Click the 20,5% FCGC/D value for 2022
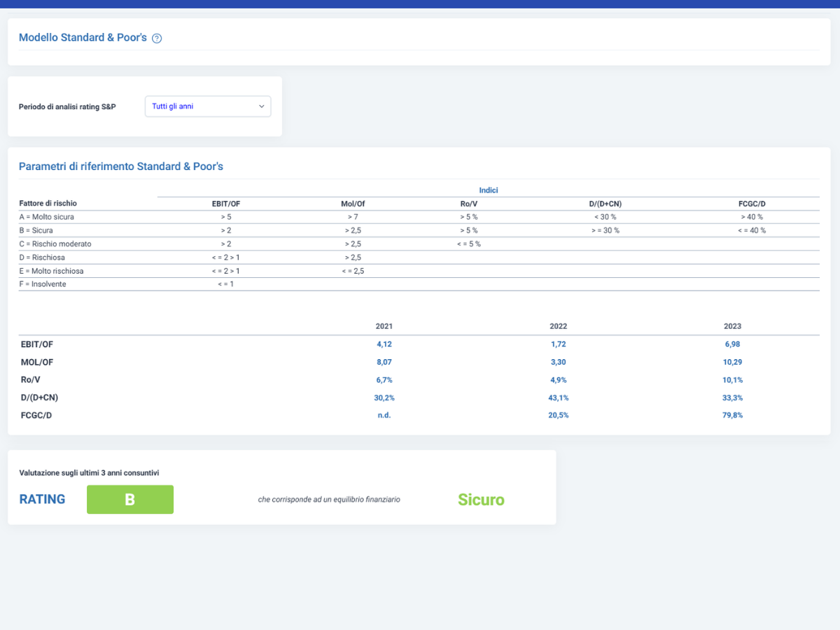 click(559, 416)
